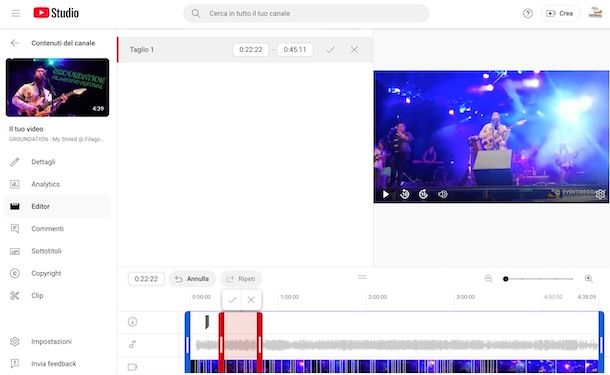
Task: Click the black playhead marker on the timeline
Action: (207, 322)
